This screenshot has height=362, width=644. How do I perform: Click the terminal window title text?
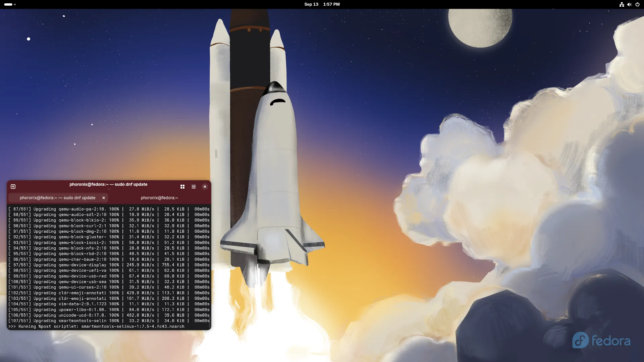pos(108,184)
